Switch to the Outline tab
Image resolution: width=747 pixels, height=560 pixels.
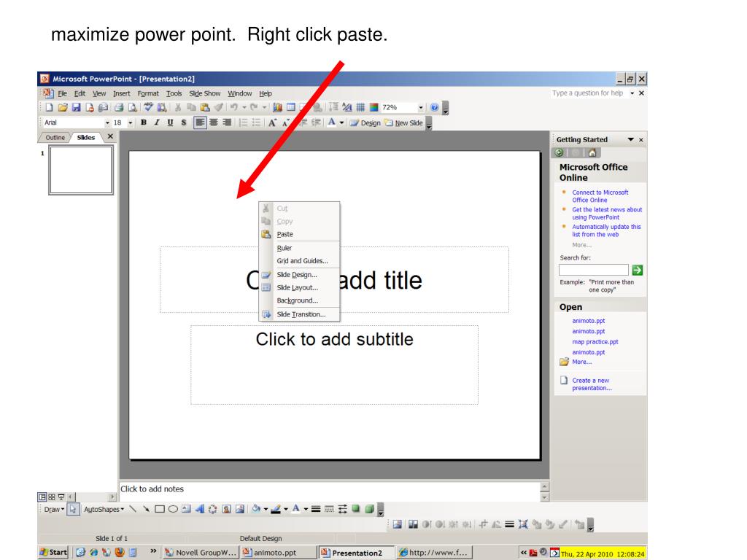[55, 138]
